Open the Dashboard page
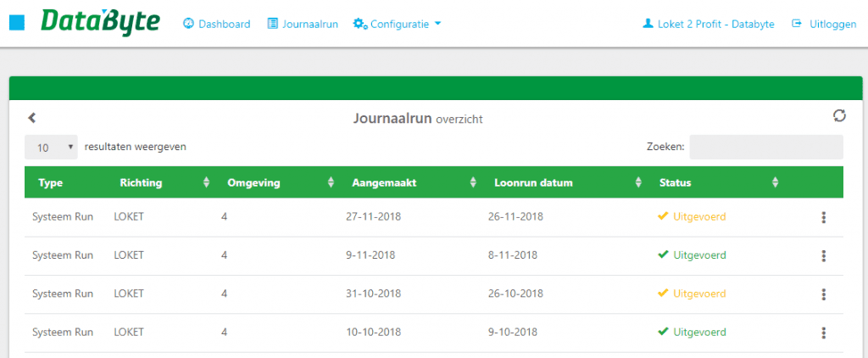This screenshot has width=868, height=358. tap(217, 24)
